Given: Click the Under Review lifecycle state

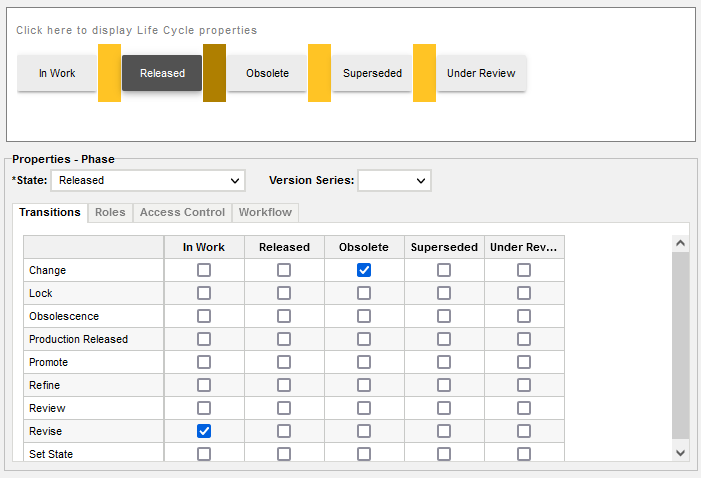Looking at the screenshot, I should 481,73.
